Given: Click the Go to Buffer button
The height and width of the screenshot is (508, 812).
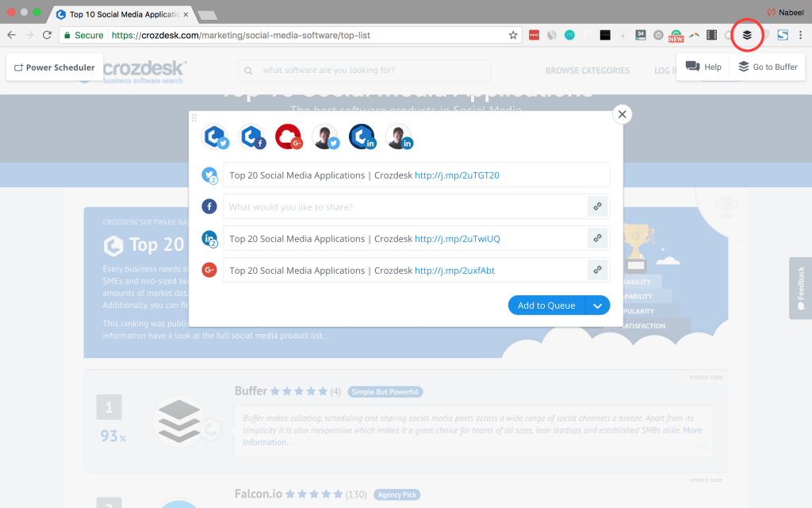Looking at the screenshot, I should point(768,67).
